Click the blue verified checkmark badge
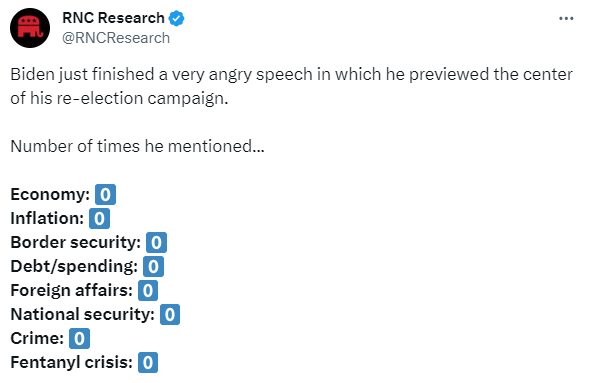Image resolution: width=591 pixels, height=383 pixels. (176, 18)
